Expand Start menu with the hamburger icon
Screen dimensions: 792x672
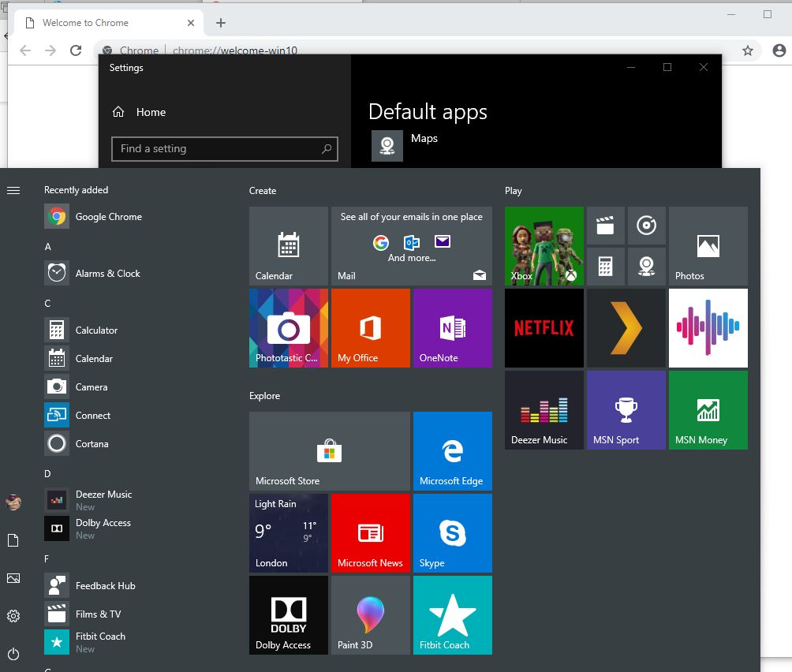pos(13,189)
